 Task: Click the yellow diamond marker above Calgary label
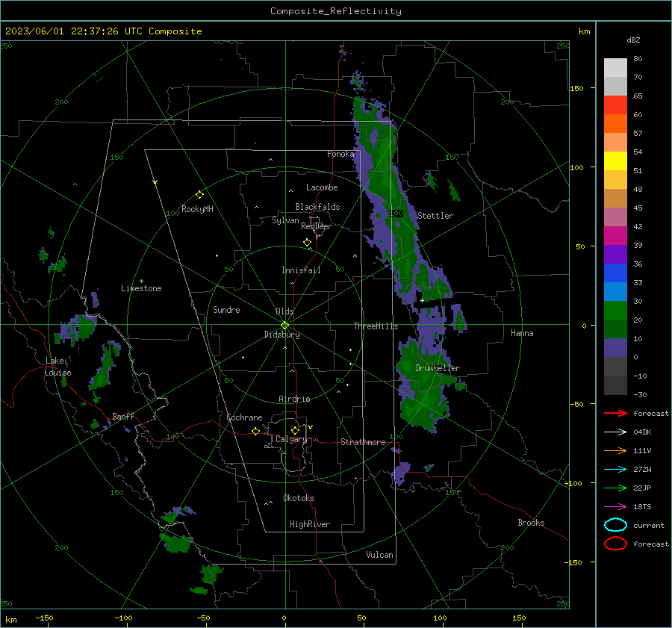pos(295,430)
